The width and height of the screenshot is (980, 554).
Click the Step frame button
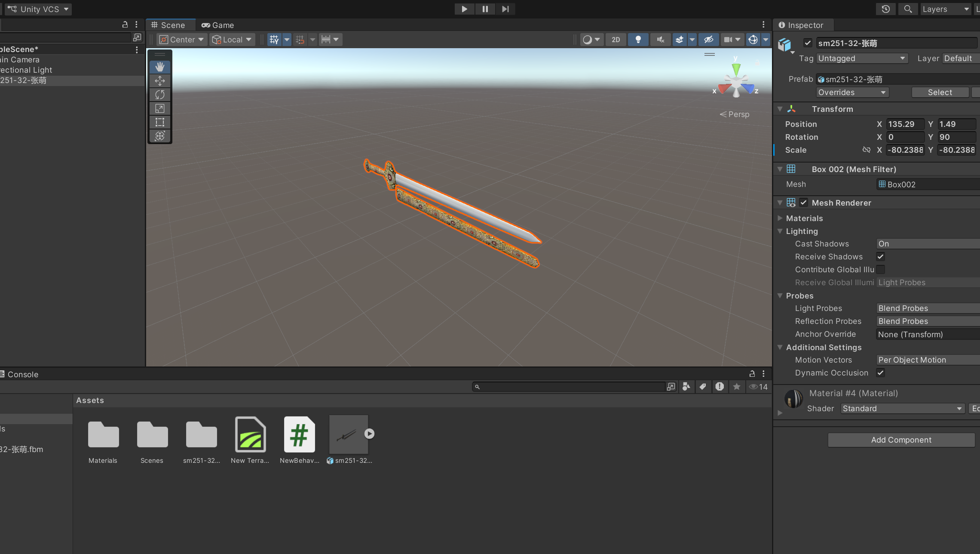[x=505, y=9]
